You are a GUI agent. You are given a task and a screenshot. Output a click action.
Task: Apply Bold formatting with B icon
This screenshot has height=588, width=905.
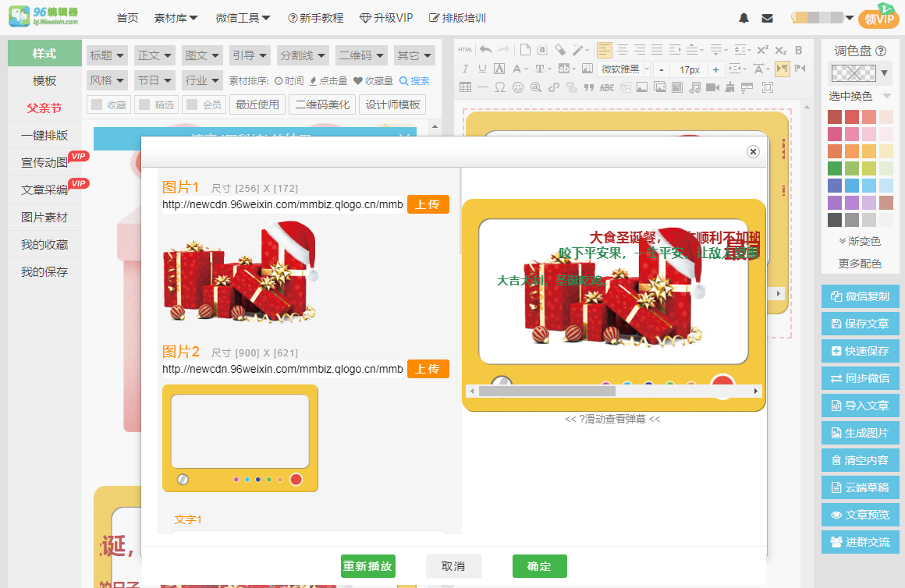pyautogui.click(x=797, y=50)
